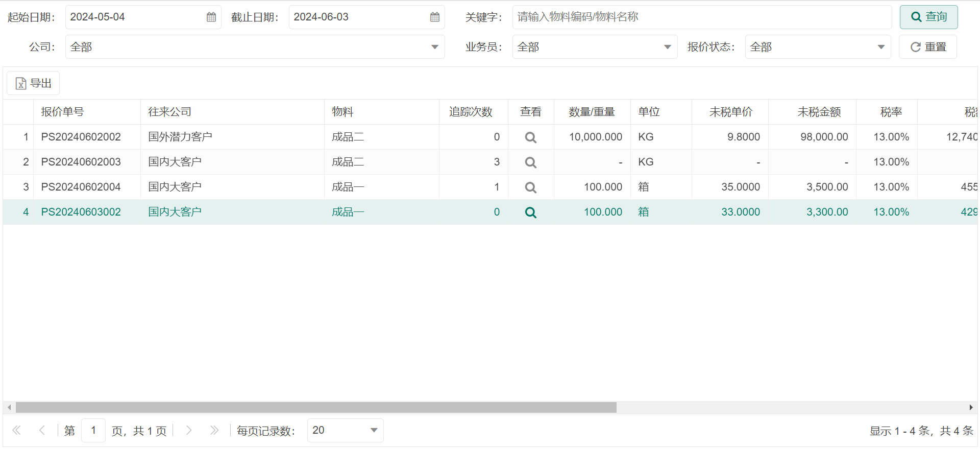Sort by 追踪次数 column header

pyautogui.click(x=474, y=112)
